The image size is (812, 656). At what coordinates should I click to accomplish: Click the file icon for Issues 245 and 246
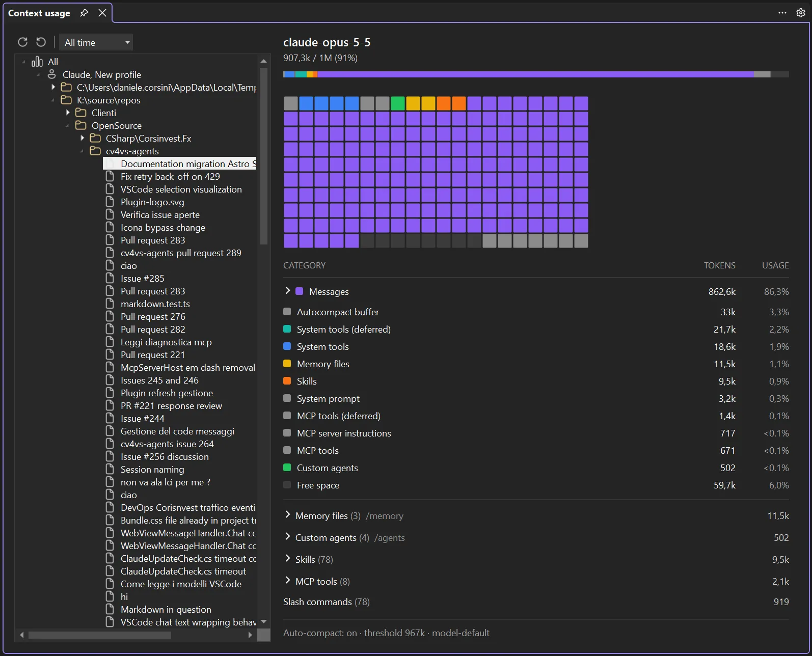(x=110, y=380)
